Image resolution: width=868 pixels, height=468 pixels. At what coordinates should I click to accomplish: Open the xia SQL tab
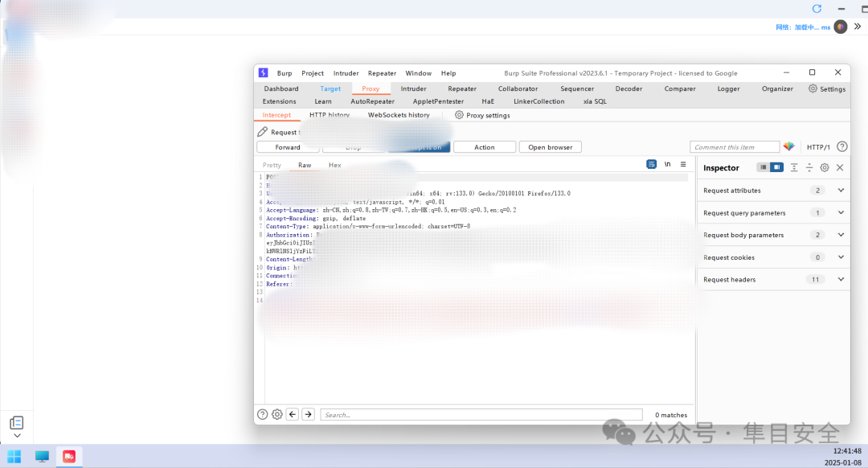595,101
